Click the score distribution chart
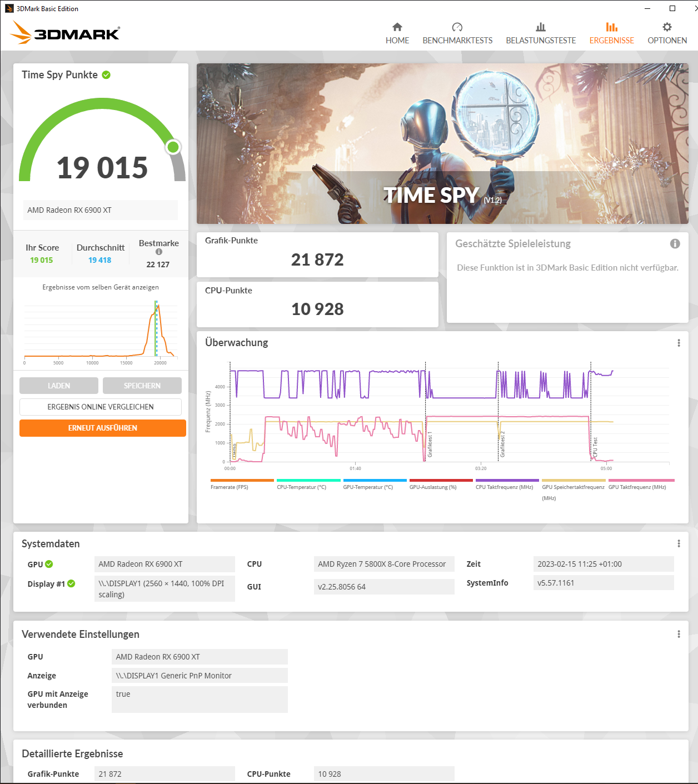Image resolution: width=698 pixels, height=784 pixels. click(x=101, y=331)
